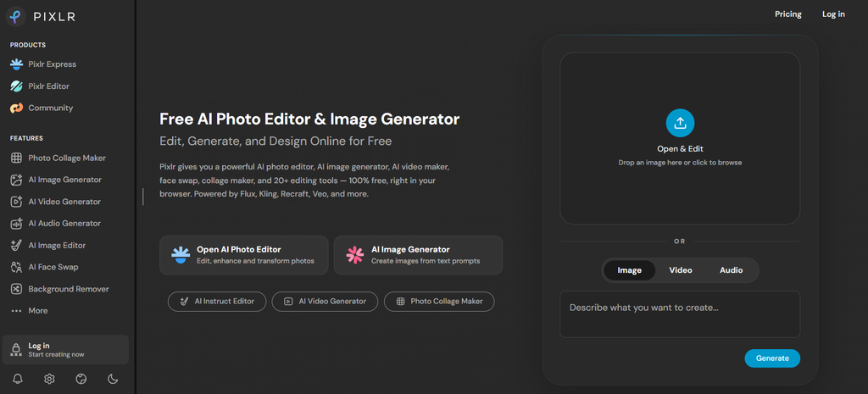Click the PIXLR wordmark text
Screen dimensions: 868x394
pyautogui.click(x=54, y=17)
